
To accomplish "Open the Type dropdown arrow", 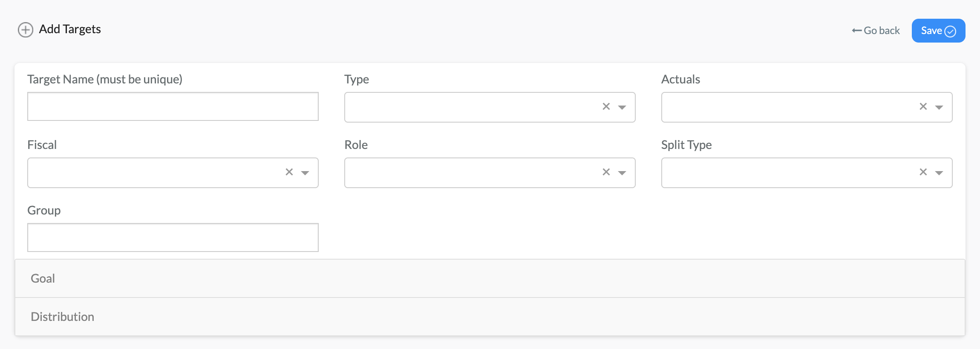I will tap(622, 107).
